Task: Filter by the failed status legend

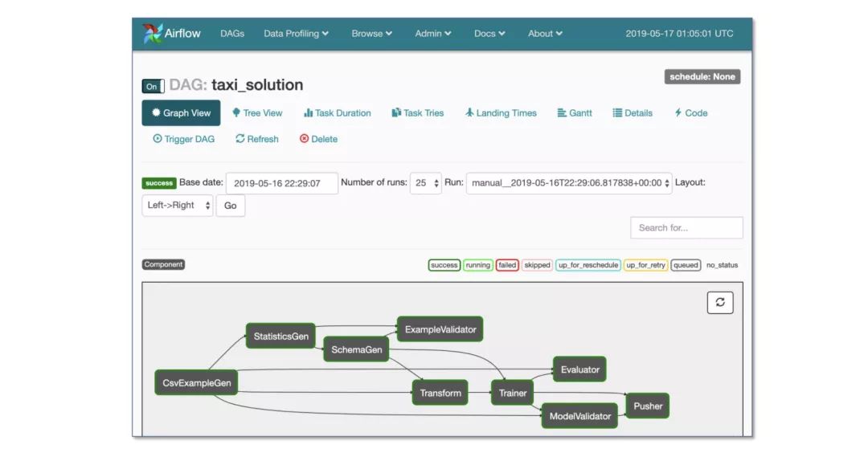Action: [507, 265]
